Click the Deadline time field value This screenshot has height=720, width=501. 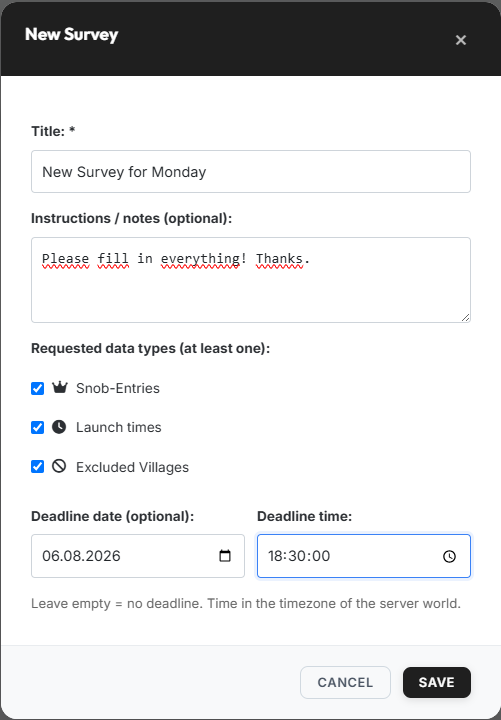[x=299, y=556]
